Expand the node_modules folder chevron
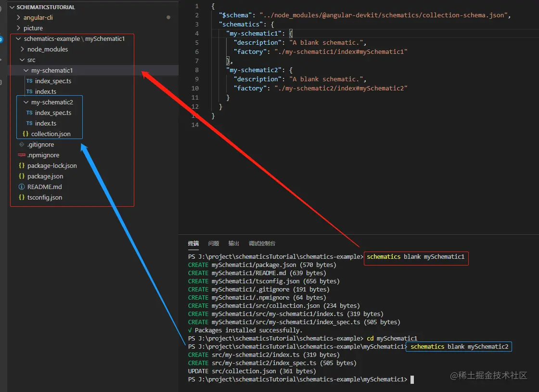The height and width of the screenshot is (392, 539). point(22,49)
